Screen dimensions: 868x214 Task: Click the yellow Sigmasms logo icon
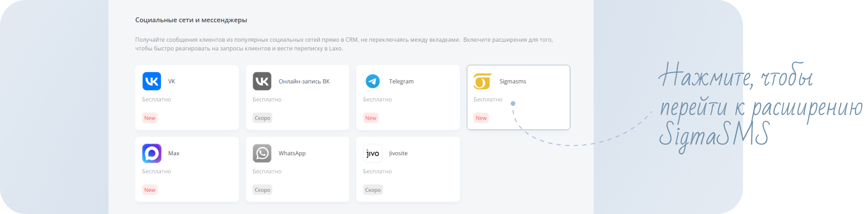(483, 81)
